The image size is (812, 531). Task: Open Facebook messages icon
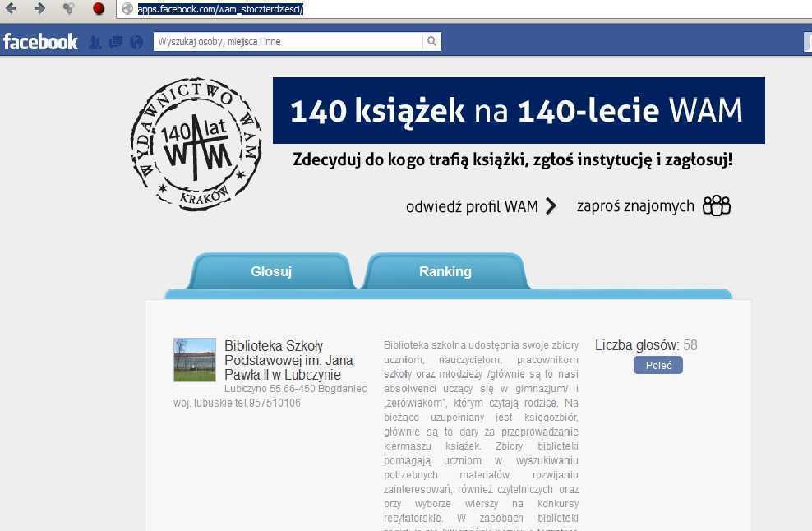click(116, 42)
